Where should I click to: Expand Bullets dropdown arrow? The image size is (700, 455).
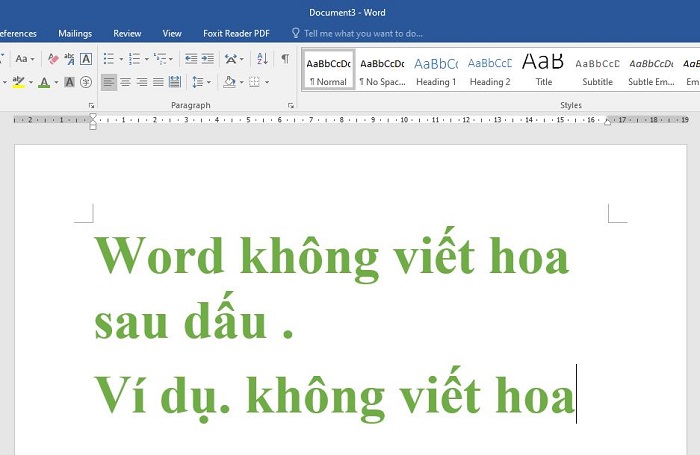pyautogui.click(x=121, y=59)
